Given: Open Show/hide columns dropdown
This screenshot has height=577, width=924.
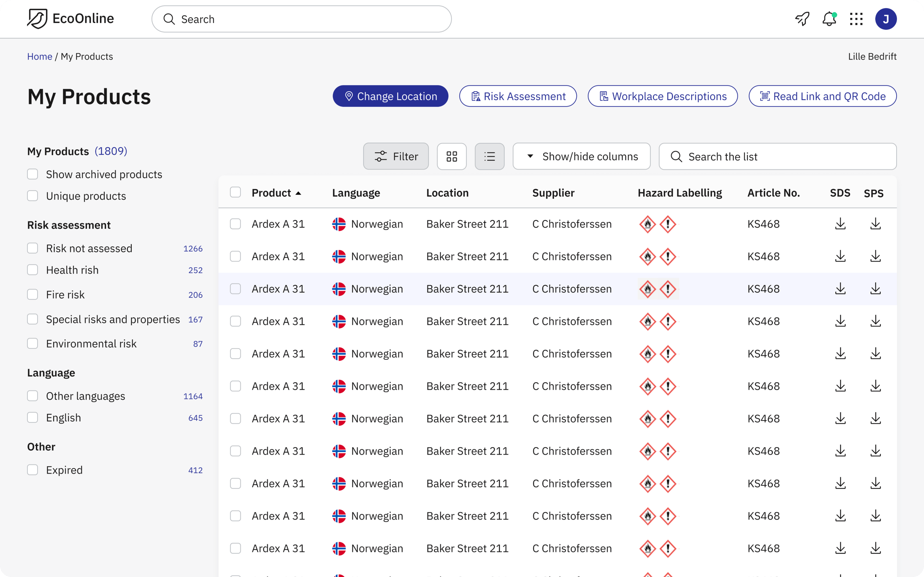Looking at the screenshot, I should [x=581, y=157].
